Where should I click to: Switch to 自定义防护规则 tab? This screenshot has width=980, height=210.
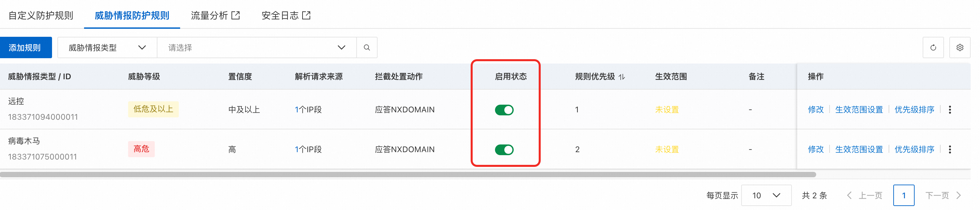click(41, 16)
